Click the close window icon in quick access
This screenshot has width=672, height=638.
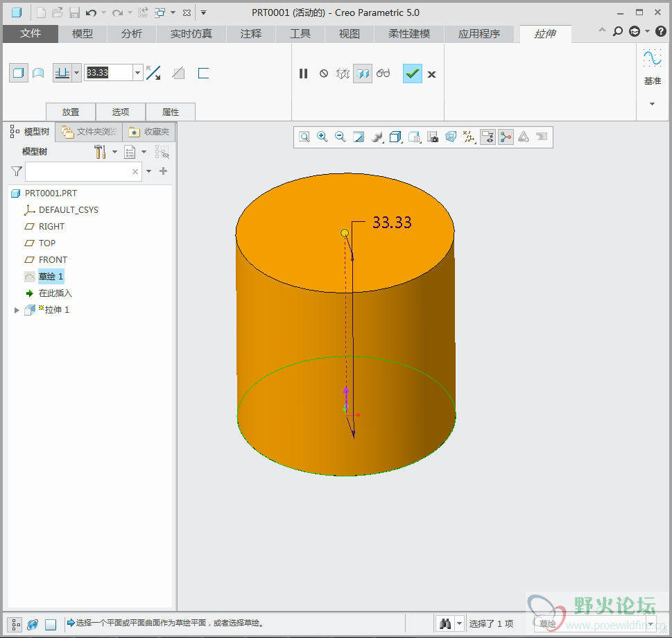187,13
